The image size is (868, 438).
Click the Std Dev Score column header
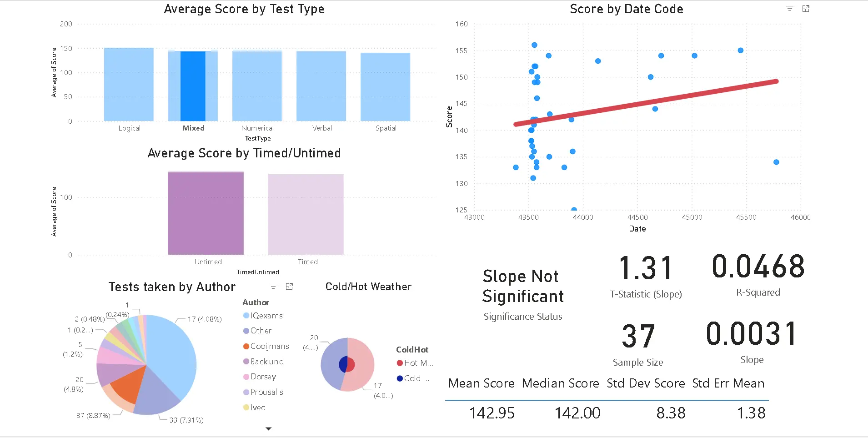646,383
